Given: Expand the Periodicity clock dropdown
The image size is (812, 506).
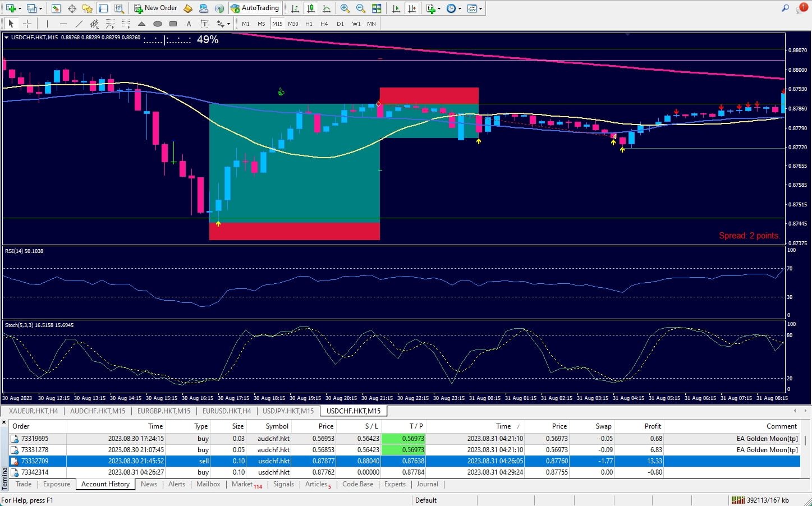Looking at the screenshot, I should 460,8.
